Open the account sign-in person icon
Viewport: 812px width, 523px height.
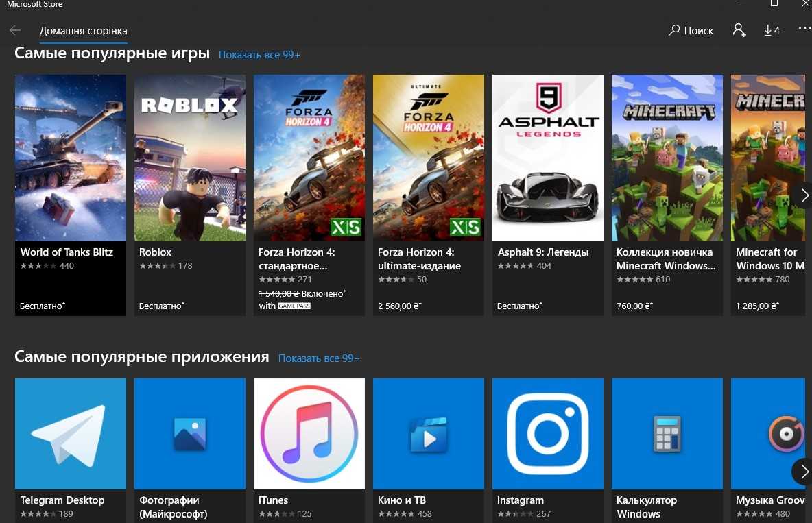pyautogui.click(x=739, y=30)
